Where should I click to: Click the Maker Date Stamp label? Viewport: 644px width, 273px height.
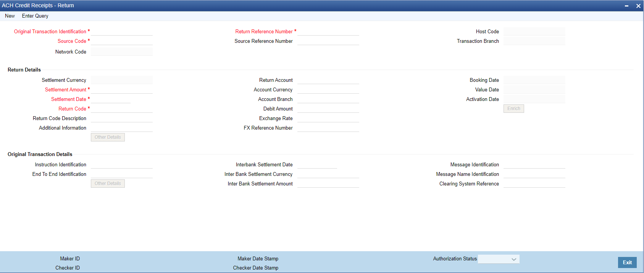258,258
